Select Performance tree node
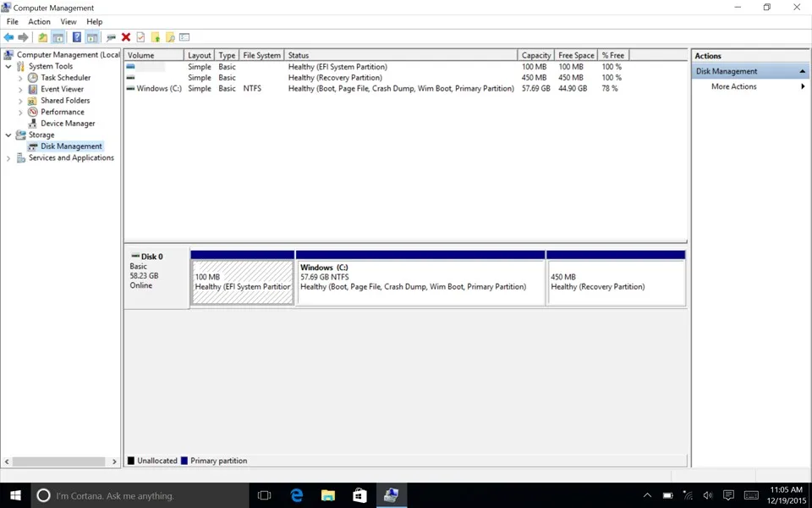The height and width of the screenshot is (508, 812). pos(62,112)
